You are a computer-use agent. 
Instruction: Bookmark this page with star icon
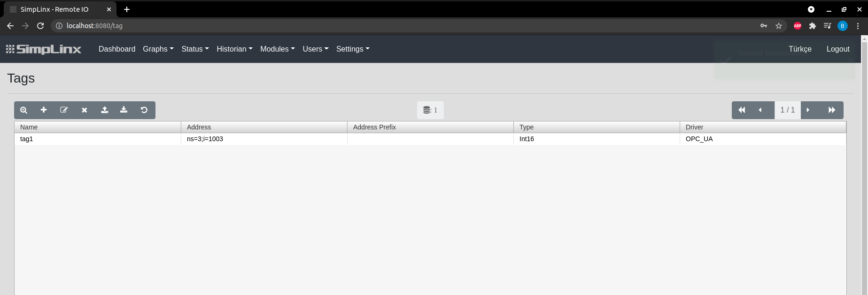pyautogui.click(x=779, y=26)
